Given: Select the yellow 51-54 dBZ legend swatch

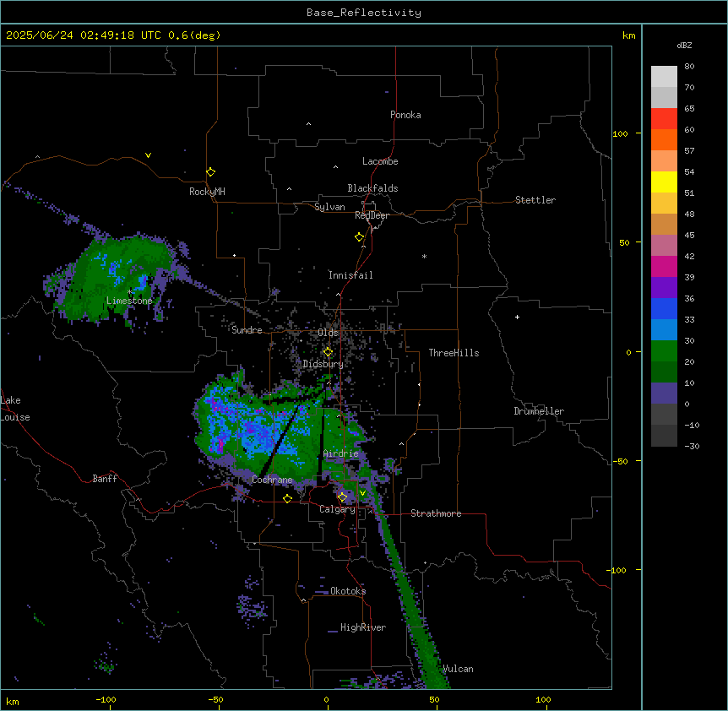Looking at the screenshot, I should point(664,182).
